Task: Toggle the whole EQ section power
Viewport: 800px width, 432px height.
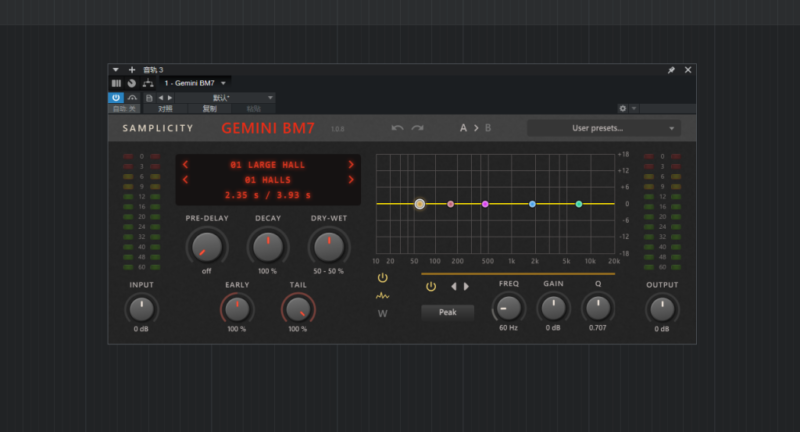Action: (382, 278)
